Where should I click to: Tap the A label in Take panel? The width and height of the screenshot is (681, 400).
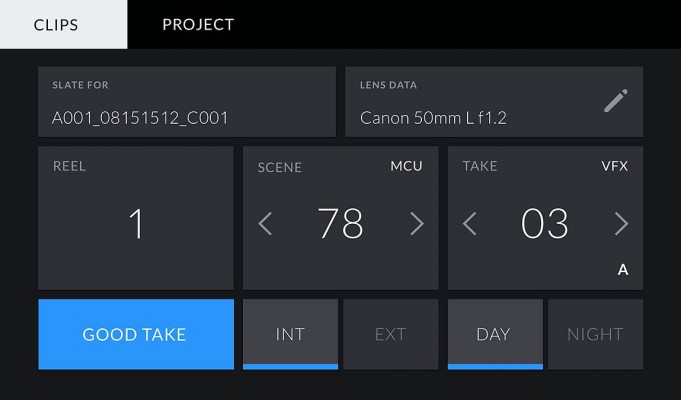pyautogui.click(x=623, y=270)
